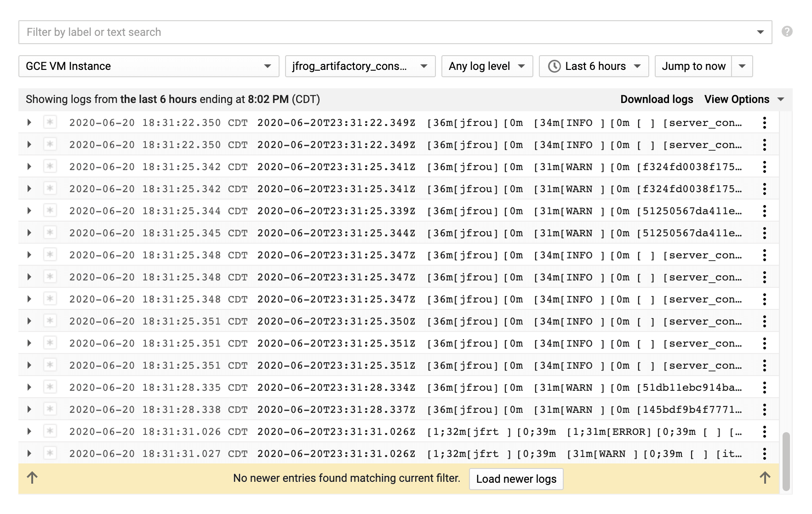Image resolution: width=812 pixels, height=514 pixels.
Task: Click Download logs
Action: pos(657,99)
